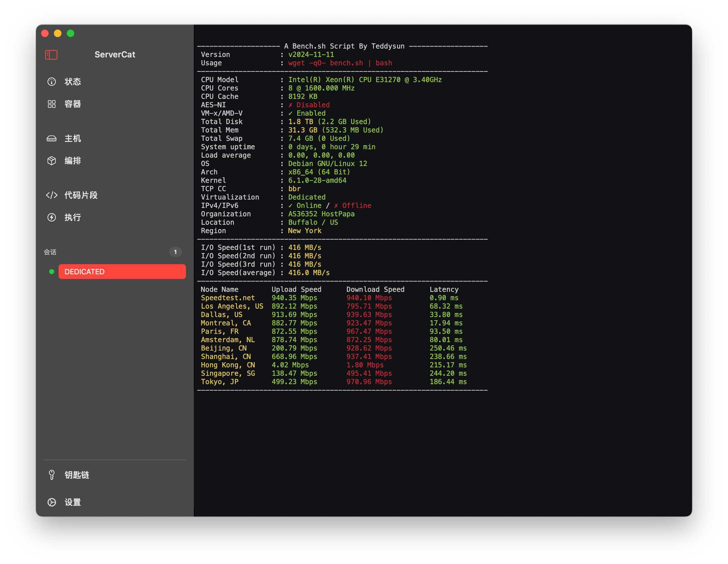This screenshot has height=564, width=728.
Task: Click the 会话 sessions header
Action: click(50, 252)
